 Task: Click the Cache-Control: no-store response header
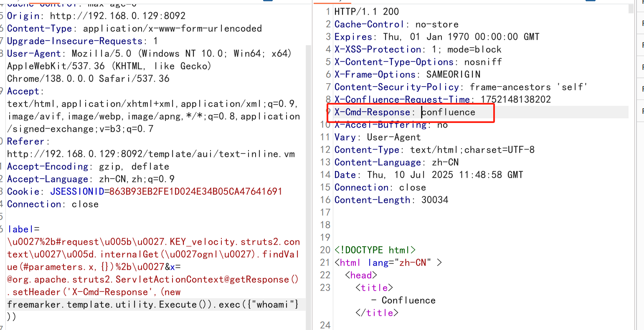pyautogui.click(x=396, y=24)
